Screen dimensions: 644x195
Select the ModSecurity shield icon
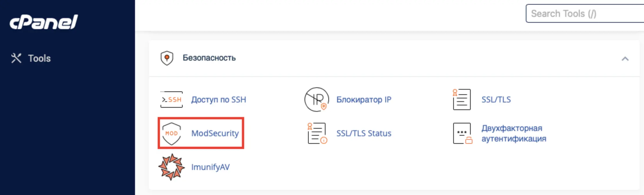[x=172, y=134]
